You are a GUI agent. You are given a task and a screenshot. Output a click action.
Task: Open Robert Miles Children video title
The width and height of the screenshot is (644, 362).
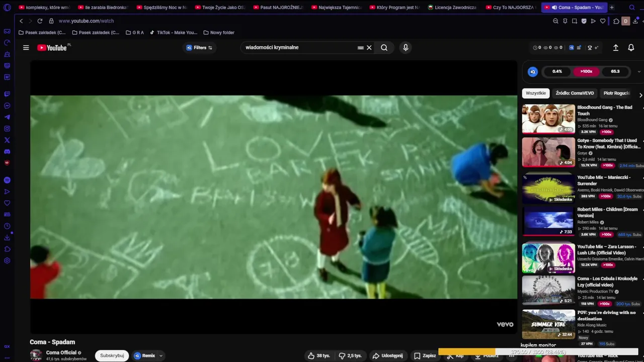pos(607,212)
